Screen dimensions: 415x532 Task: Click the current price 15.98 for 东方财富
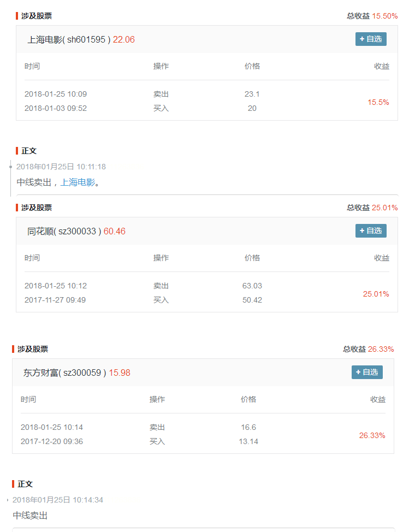(120, 373)
